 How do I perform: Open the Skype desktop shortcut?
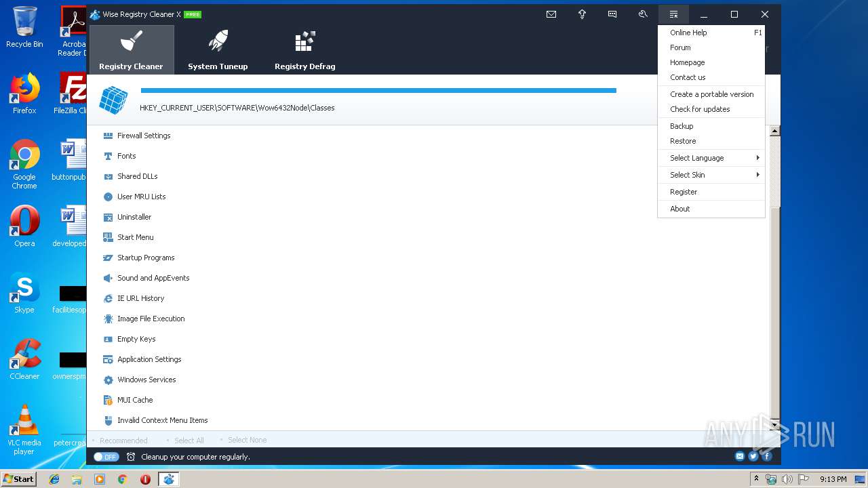(24, 293)
